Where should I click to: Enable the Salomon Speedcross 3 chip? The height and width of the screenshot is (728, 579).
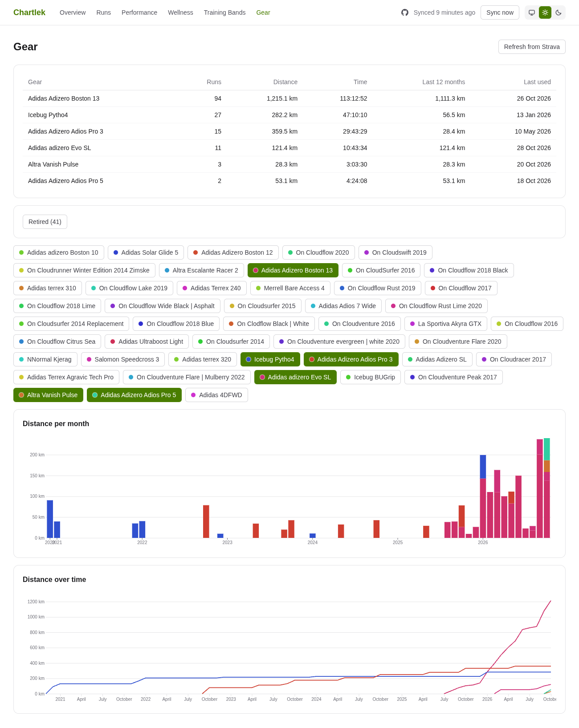(123, 359)
